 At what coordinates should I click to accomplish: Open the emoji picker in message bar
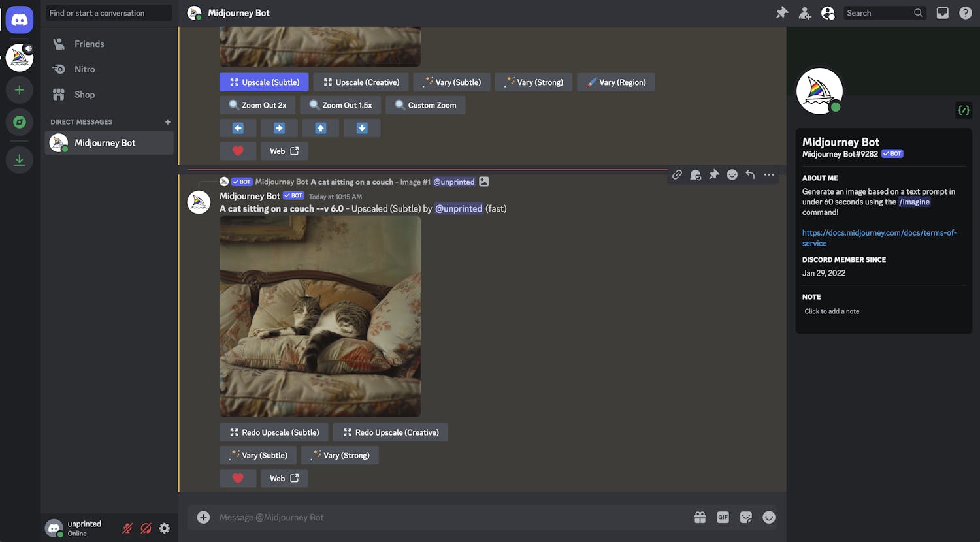[x=769, y=517]
